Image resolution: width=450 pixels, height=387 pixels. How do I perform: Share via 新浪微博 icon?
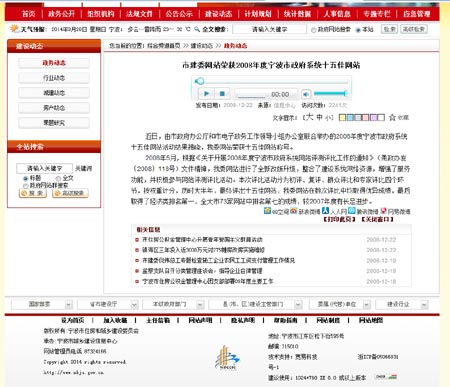pyautogui.click(x=294, y=211)
